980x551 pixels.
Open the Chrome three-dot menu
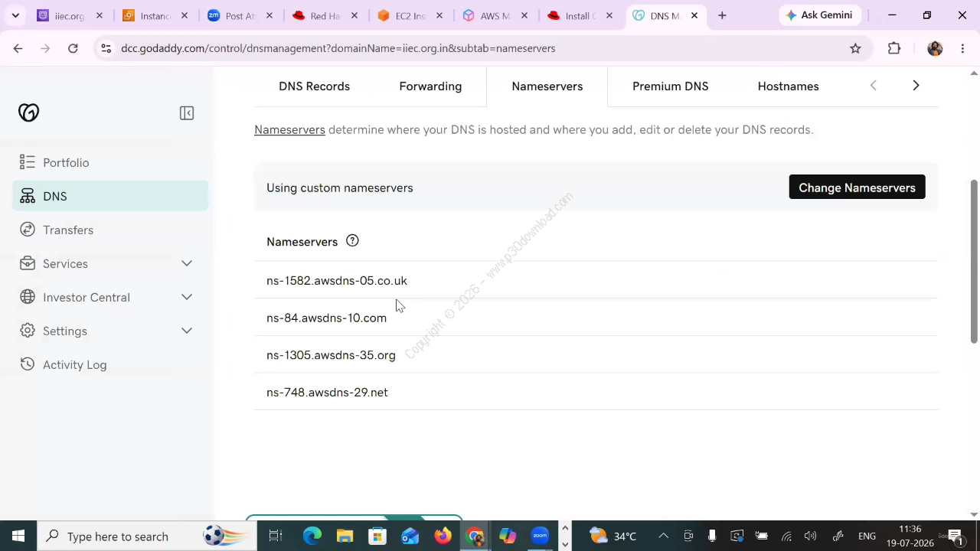point(962,48)
